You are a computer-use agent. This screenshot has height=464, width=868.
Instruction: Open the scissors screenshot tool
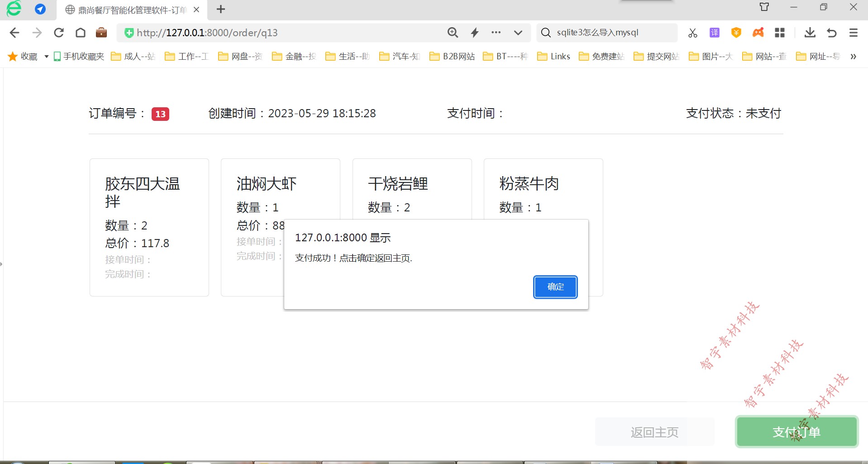coord(692,33)
